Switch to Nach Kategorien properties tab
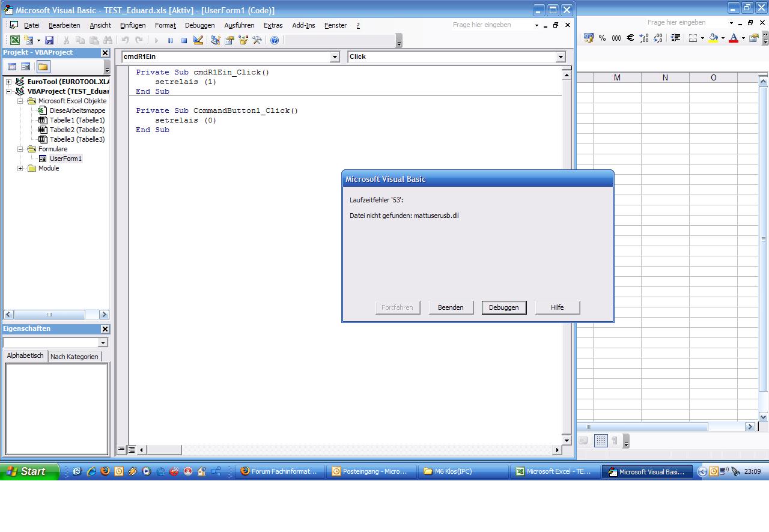 (x=74, y=357)
